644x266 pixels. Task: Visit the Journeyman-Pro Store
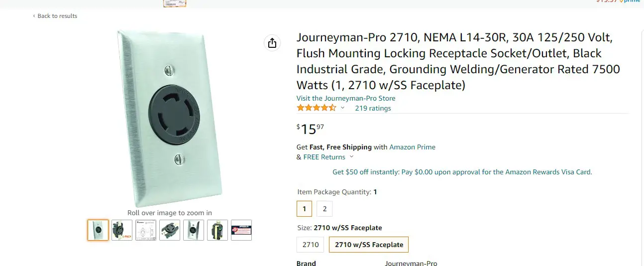[x=346, y=98]
